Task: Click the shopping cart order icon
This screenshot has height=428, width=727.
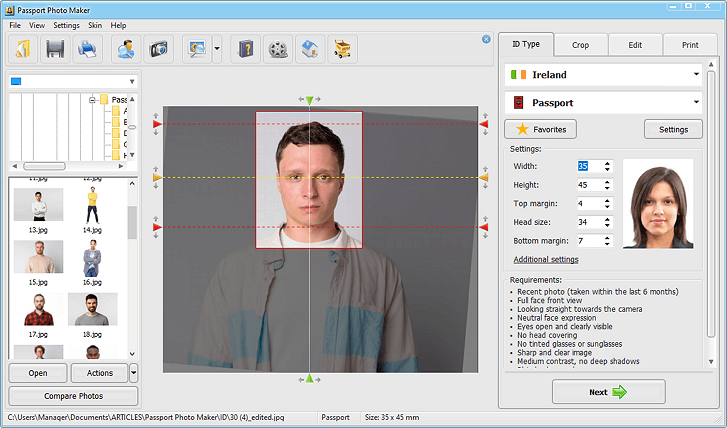Action: [x=343, y=49]
